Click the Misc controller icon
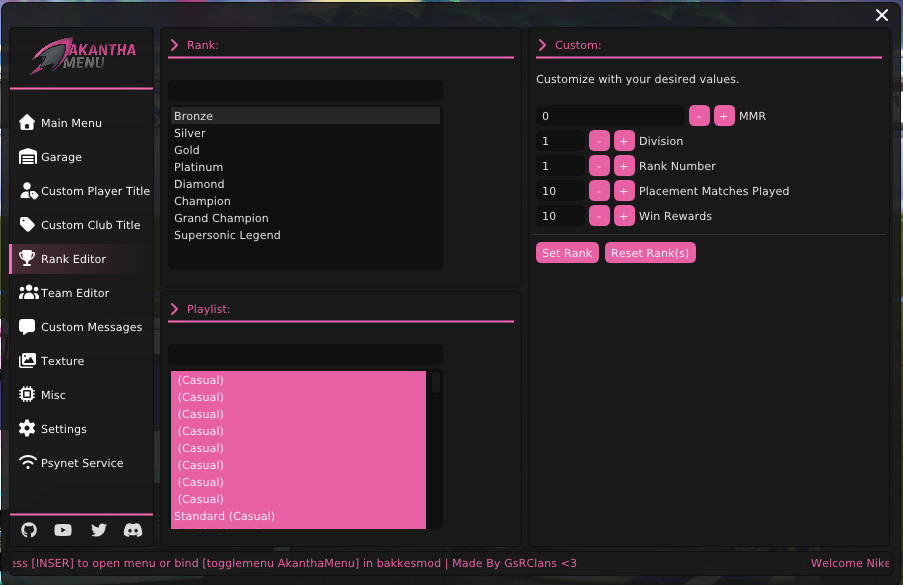The height and width of the screenshot is (585, 903). 27,394
